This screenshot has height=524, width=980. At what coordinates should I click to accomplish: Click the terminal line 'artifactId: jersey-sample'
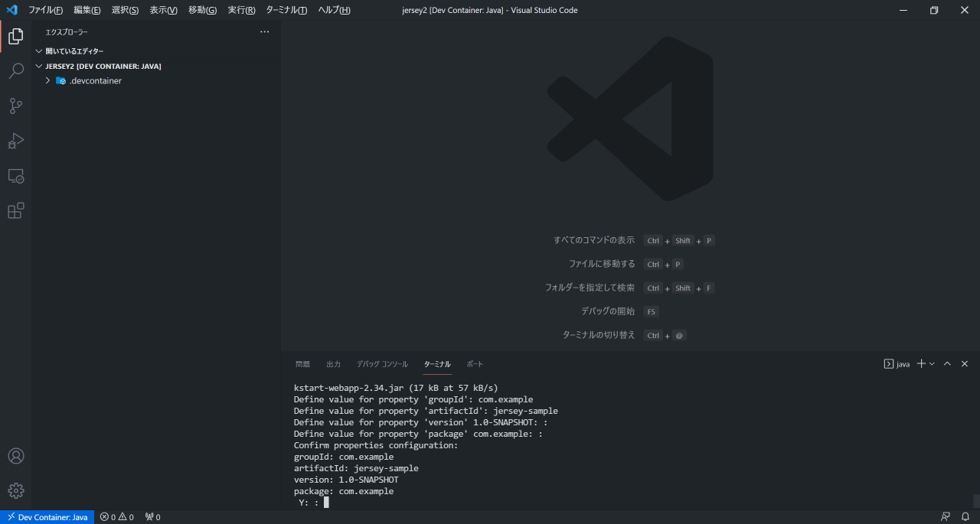tap(356, 468)
